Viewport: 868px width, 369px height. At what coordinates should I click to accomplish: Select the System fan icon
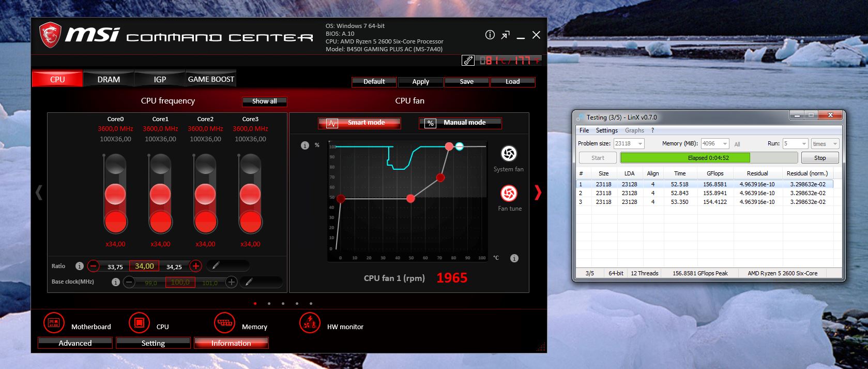(509, 153)
